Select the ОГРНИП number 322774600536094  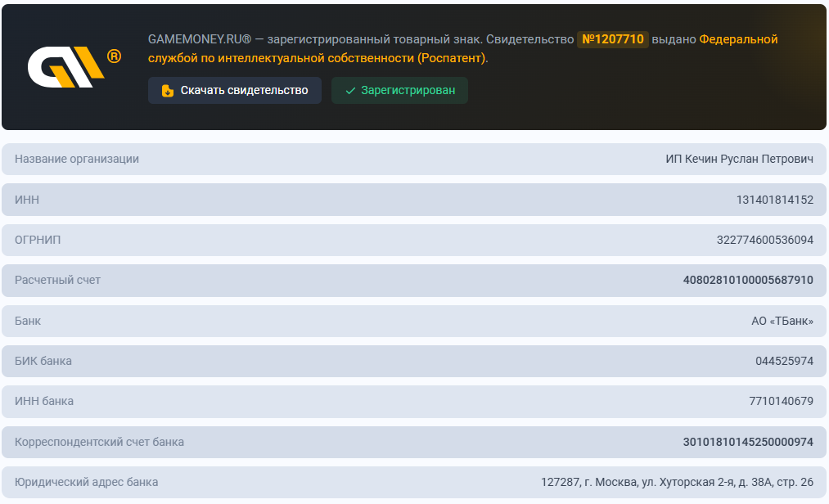[765, 240]
